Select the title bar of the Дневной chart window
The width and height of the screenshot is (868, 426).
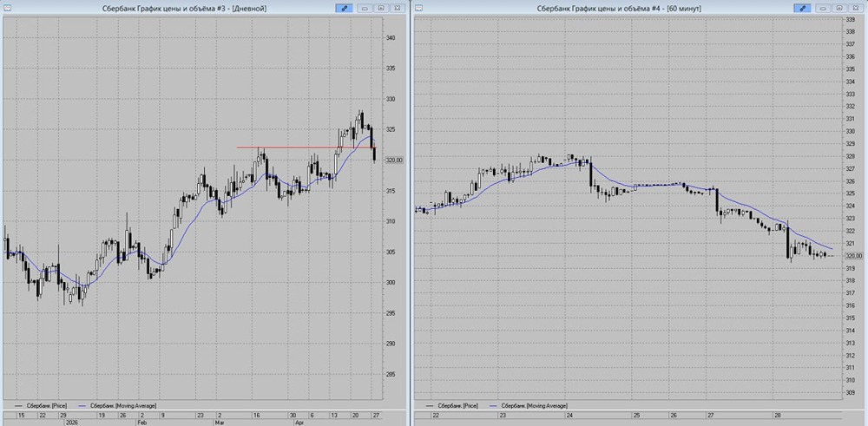pyautogui.click(x=204, y=9)
